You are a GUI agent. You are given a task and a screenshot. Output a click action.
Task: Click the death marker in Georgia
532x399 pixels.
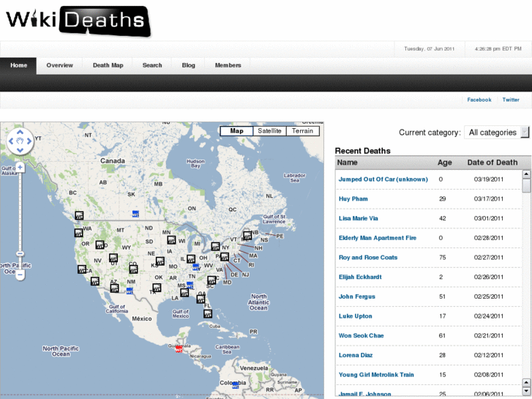[x=201, y=299]
